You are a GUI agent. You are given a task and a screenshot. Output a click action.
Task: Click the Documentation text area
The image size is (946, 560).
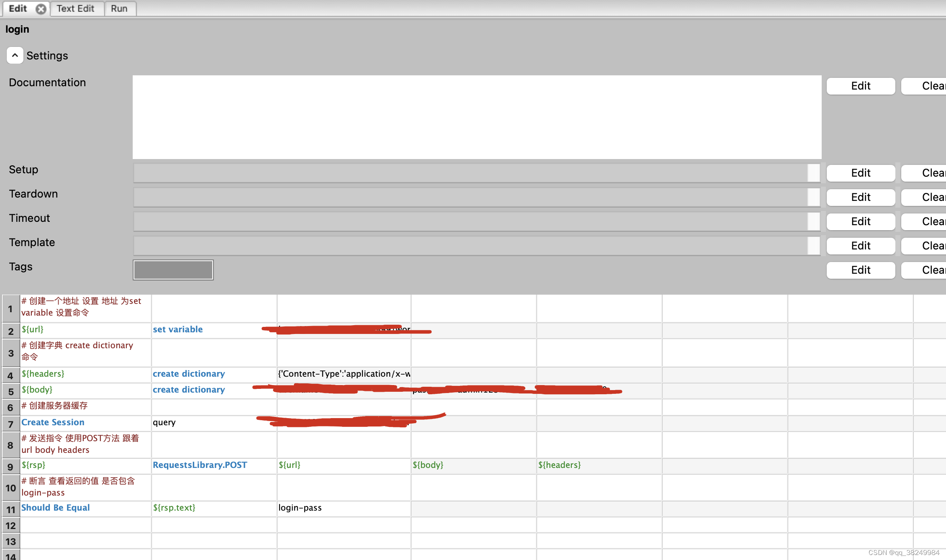[x=476, y=117]
